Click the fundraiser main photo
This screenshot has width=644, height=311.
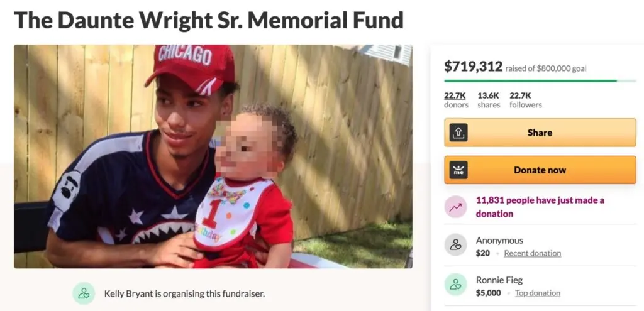pyautogui.click(x=213, y=156)
